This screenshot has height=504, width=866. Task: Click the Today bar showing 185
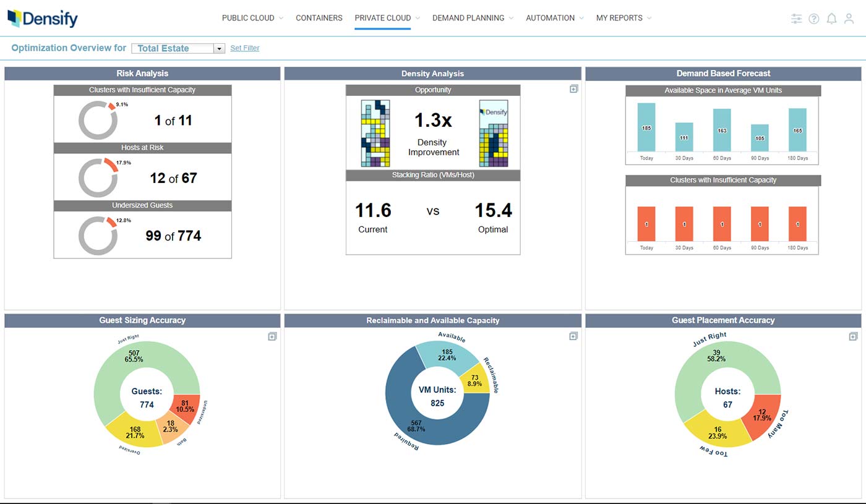[646, 127]
